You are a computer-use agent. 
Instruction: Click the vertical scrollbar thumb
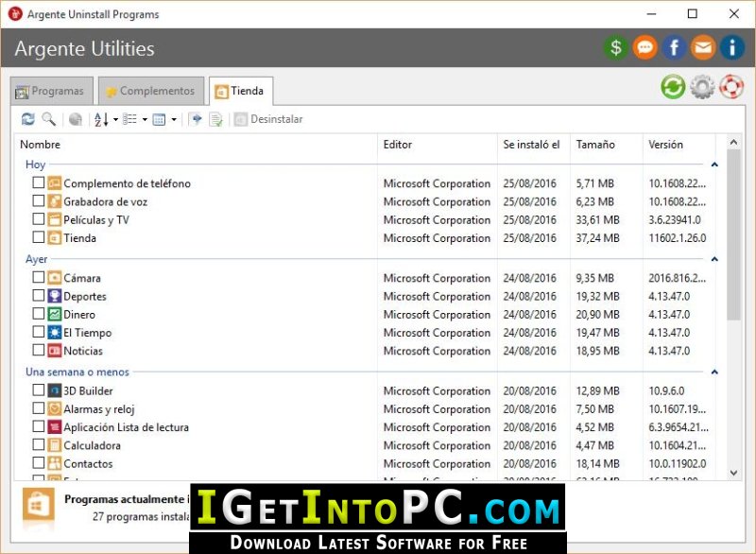[x=733, y=234]
